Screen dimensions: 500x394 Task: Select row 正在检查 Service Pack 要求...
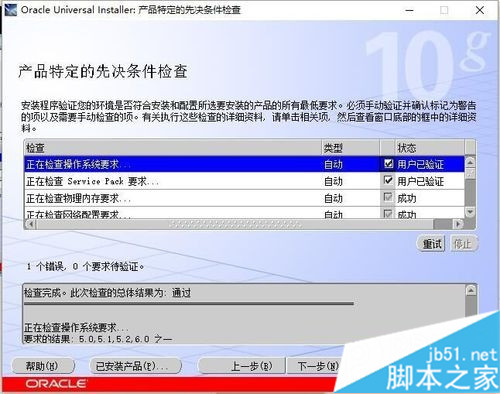point(244,181)
